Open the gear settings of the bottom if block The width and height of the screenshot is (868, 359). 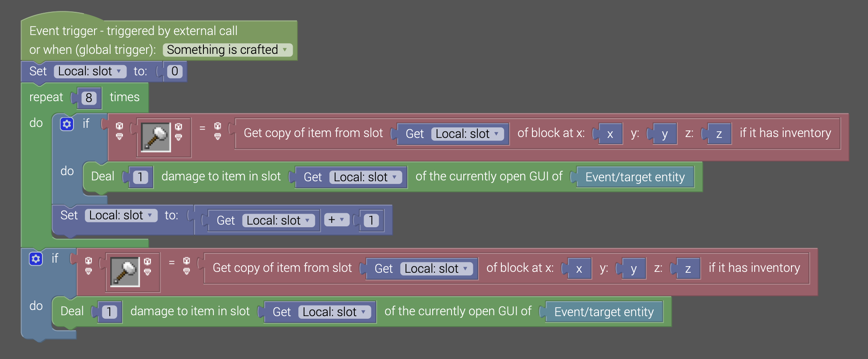36,259
